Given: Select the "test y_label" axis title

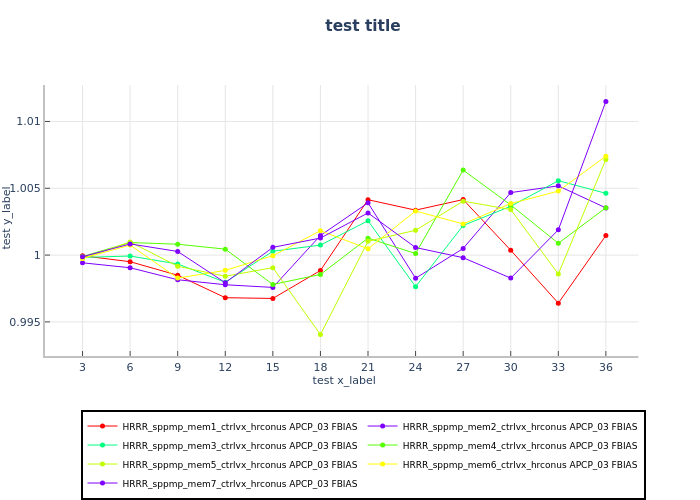Looking at the screenshot, I should point(8,216).
